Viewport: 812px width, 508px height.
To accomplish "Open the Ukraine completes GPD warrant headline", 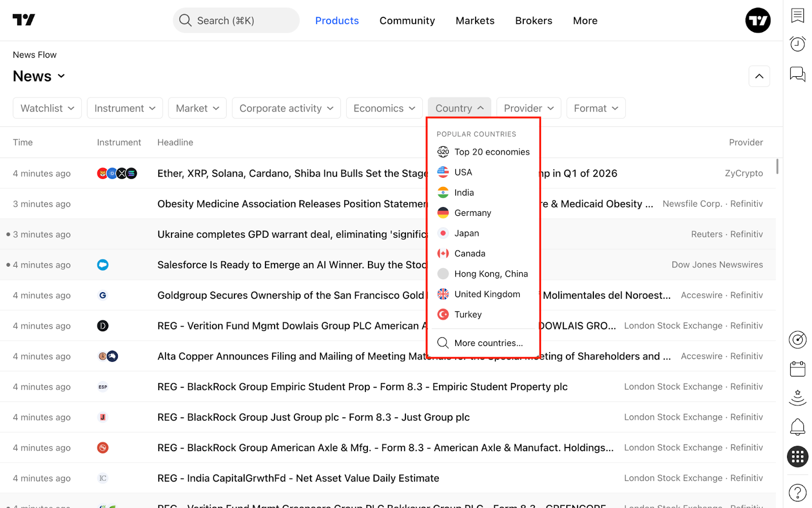I will 292,234.
